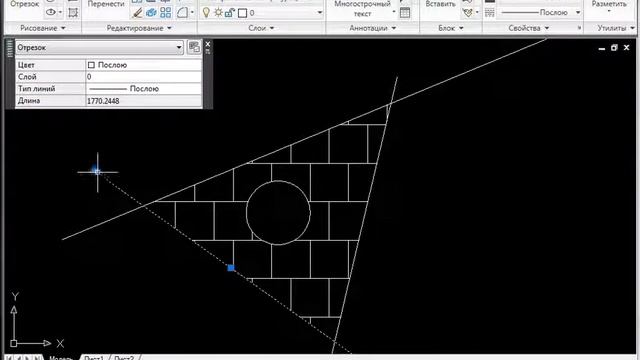Open the Многострочный текст dropdown arrow
Screen dimensions: 640x360
coord(394,12)
